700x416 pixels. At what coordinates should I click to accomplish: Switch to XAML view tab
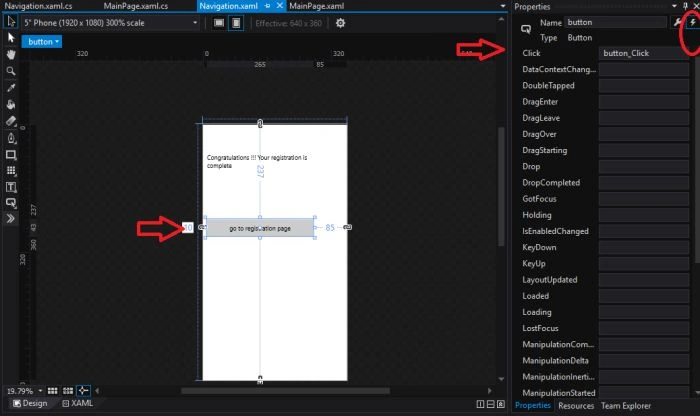pos(77,403)
